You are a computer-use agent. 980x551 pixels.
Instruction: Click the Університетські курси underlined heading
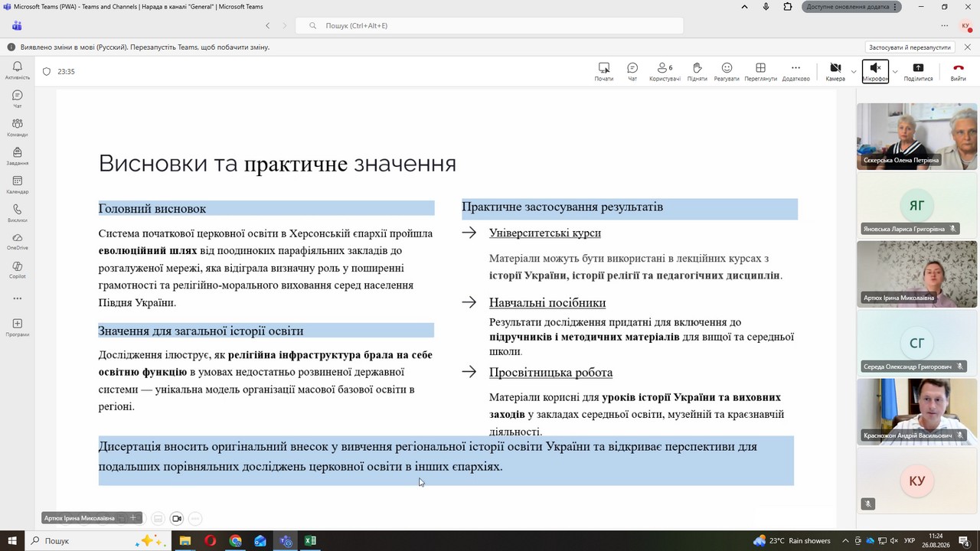tap(545, 233)
